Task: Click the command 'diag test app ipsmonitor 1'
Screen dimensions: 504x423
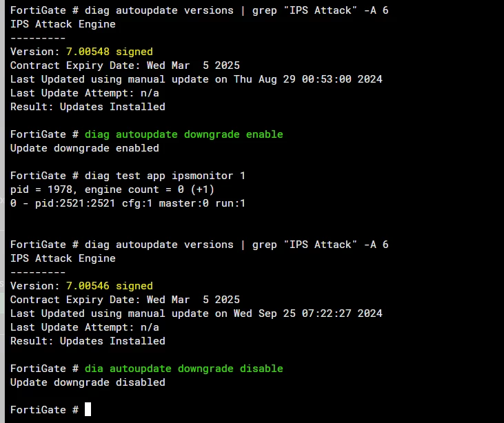Action: [x=165, y=176]
